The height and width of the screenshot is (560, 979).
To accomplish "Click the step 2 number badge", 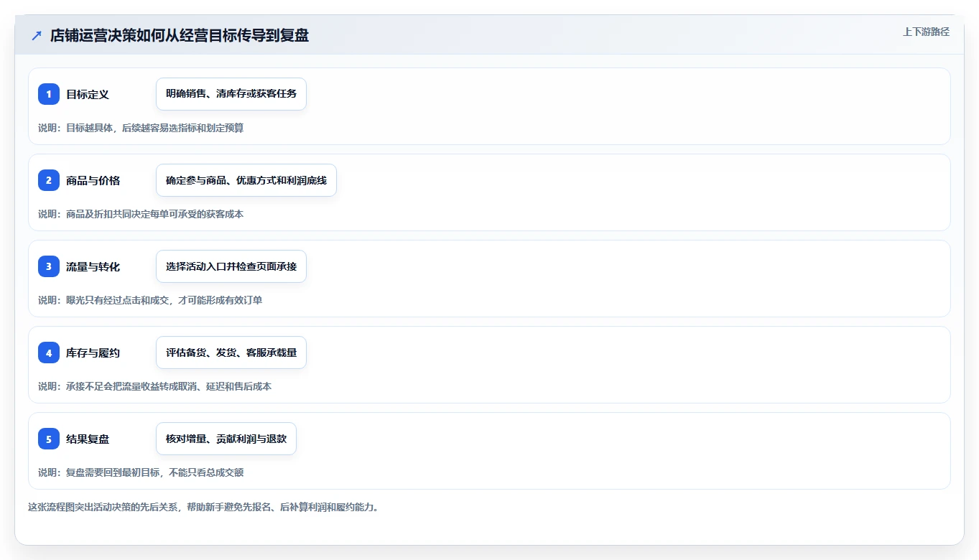I will point(49,180).
